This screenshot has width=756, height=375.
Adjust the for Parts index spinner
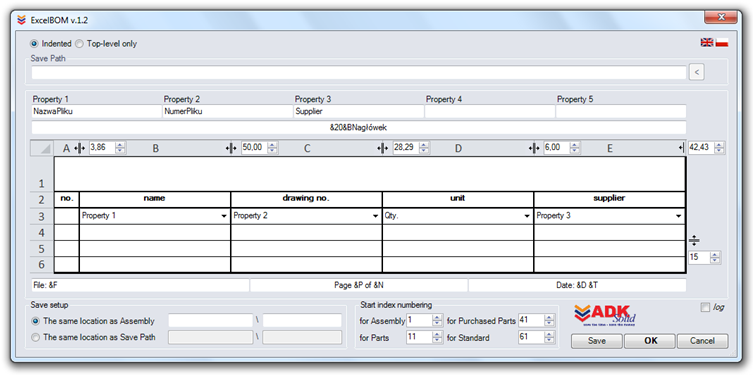coord(437,337)
